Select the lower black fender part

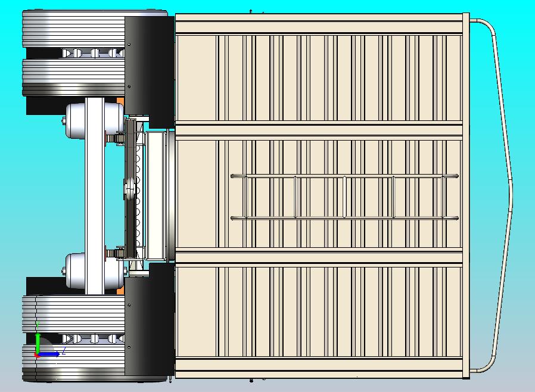pyautogui.click(x=150, y=319)
